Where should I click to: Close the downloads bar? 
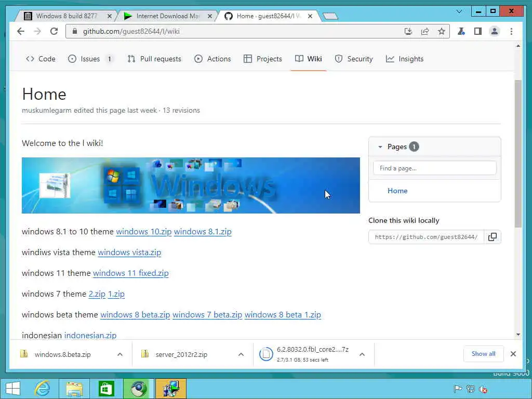[513, 354]
